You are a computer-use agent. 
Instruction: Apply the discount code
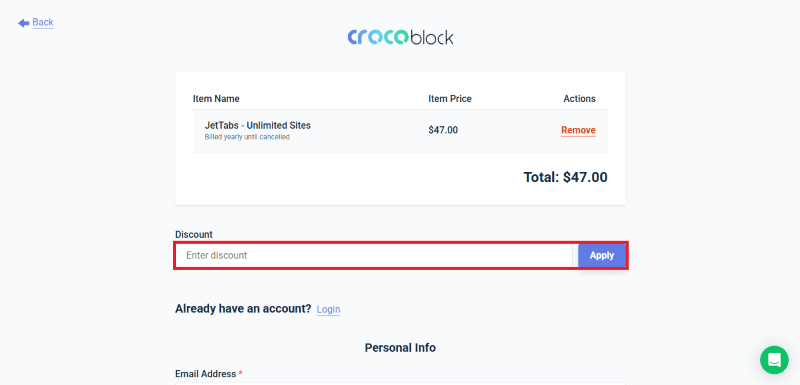coord(602,255)
